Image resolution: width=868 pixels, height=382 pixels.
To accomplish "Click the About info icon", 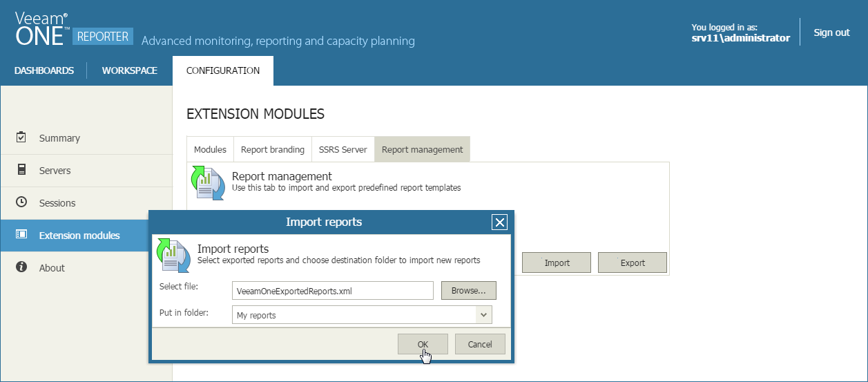I will pos(21,267).
